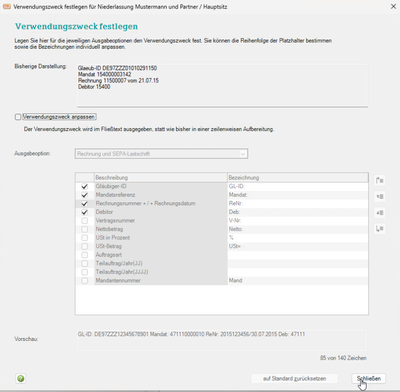Screen dimensions: 400x392
Task: Click the move-to-bottom icon beside the table
Action: [x=380, y=228]
